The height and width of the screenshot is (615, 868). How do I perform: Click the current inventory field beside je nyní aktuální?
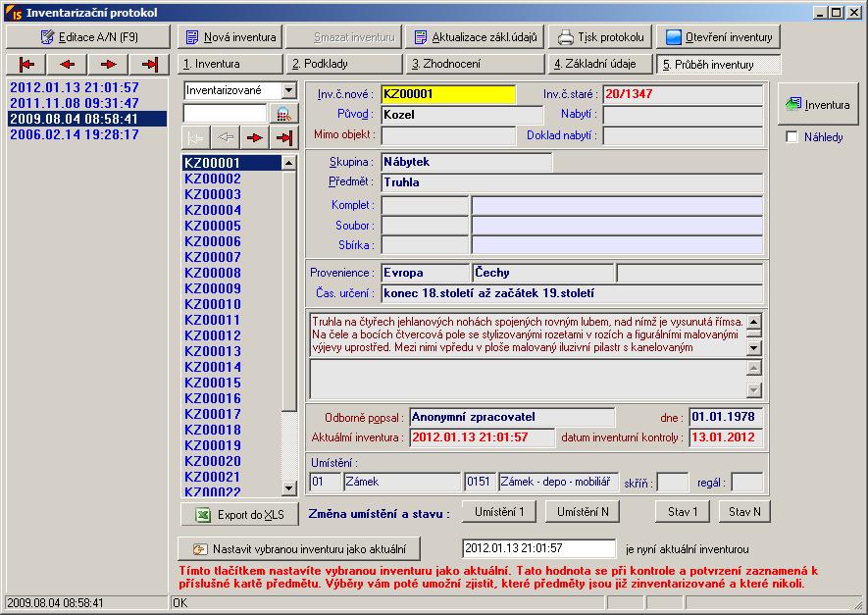tap(538, 548)
